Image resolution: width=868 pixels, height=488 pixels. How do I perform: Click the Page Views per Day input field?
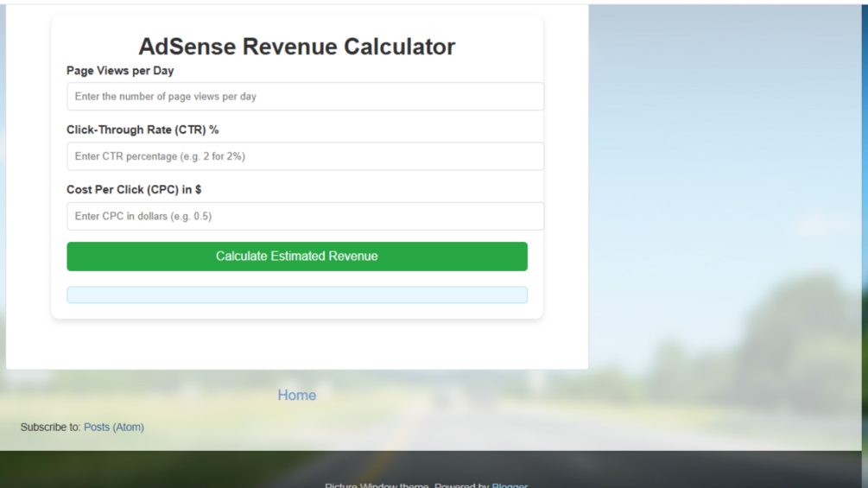click(305, 96)
